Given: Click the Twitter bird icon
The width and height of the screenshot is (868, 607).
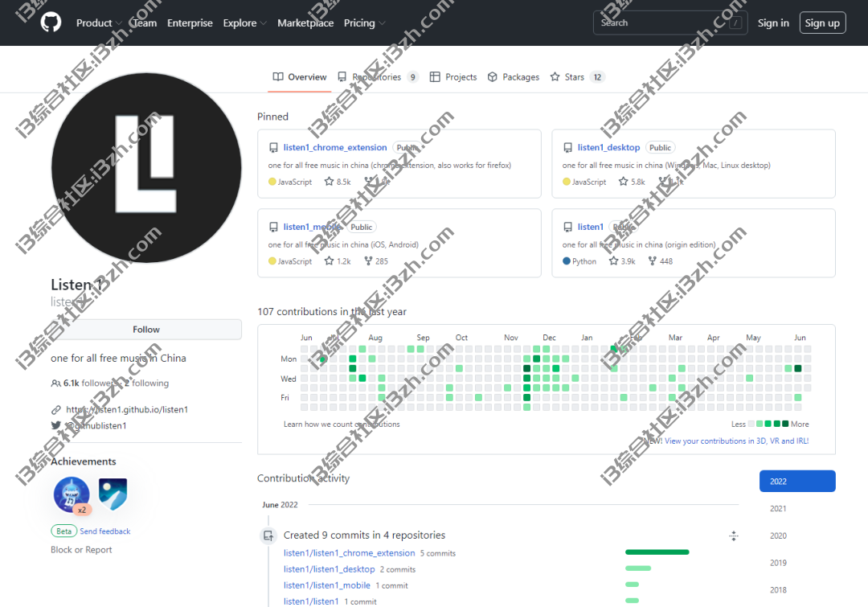Looking at the screenshot, I should (x=56, y=425).
